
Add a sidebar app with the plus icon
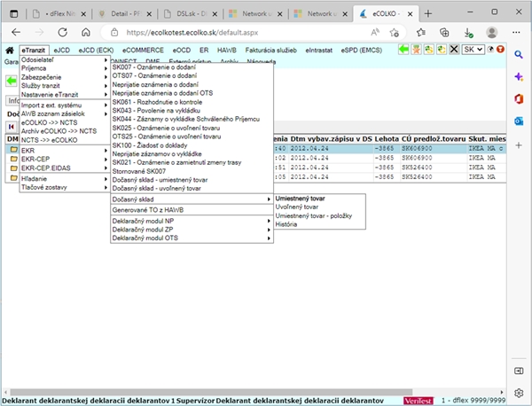click(x=519, y=145)
